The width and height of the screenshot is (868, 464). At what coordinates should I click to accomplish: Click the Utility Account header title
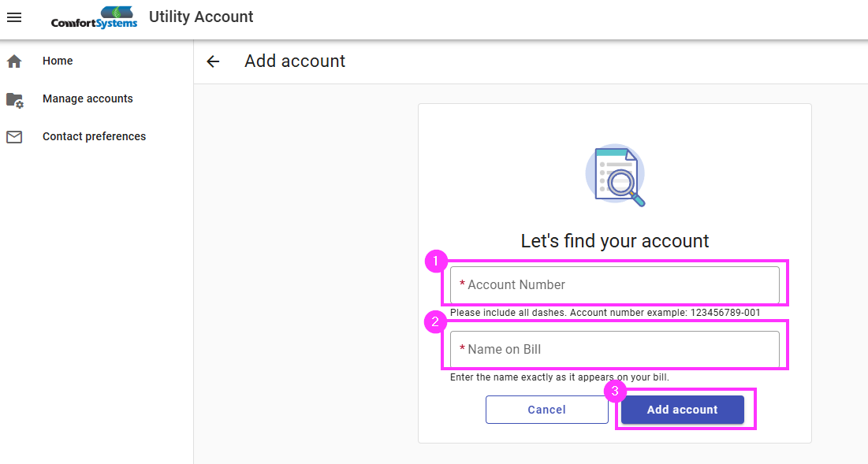[201, 17]
